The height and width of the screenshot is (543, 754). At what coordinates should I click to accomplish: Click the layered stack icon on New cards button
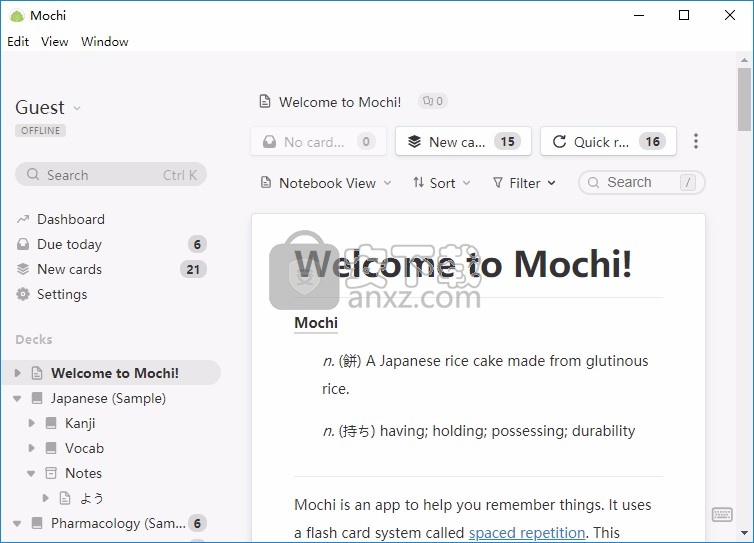click(415, 141)
